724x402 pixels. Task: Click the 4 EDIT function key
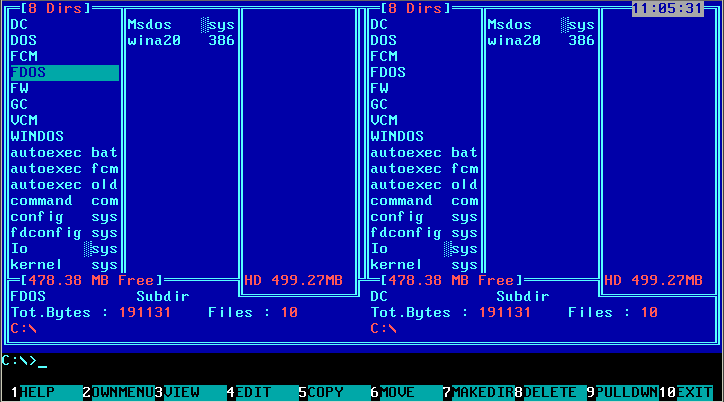tap(262, 392)
